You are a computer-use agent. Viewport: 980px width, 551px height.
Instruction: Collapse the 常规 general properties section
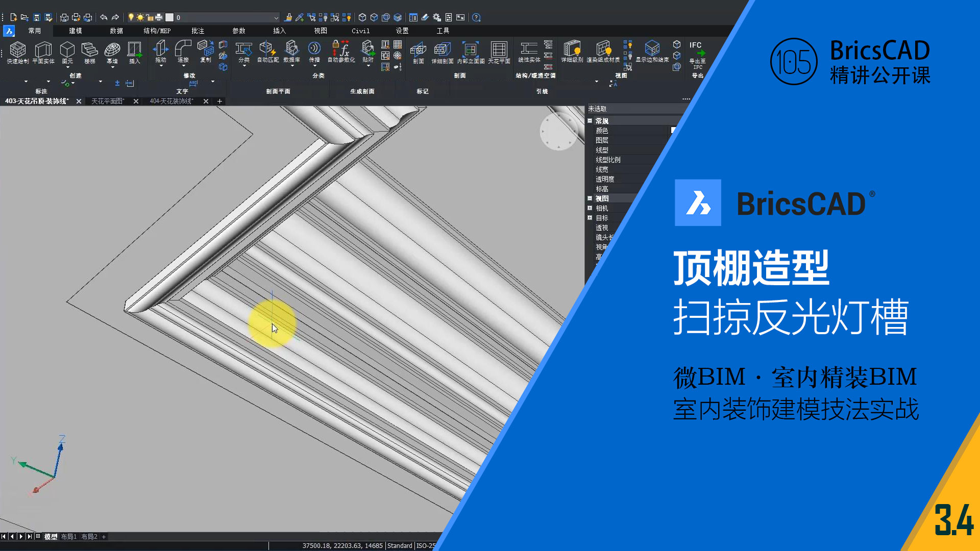coord(590,121)
